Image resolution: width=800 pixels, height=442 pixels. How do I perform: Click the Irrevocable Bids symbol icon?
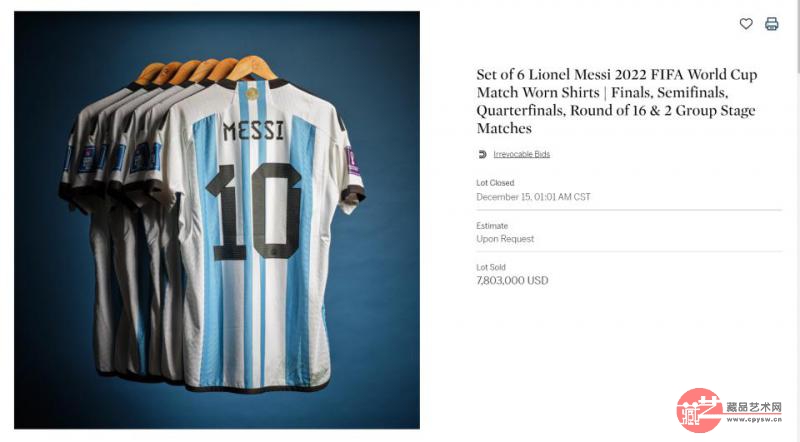pos(482,154)
